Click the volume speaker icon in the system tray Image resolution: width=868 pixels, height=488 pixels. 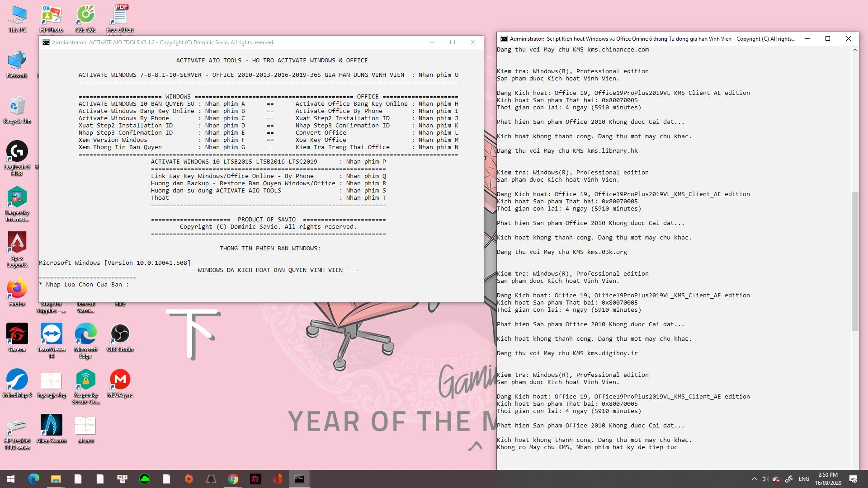coord(764,479)
